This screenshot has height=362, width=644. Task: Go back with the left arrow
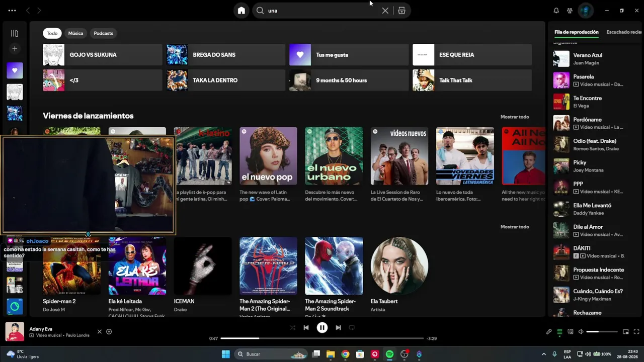28,11
